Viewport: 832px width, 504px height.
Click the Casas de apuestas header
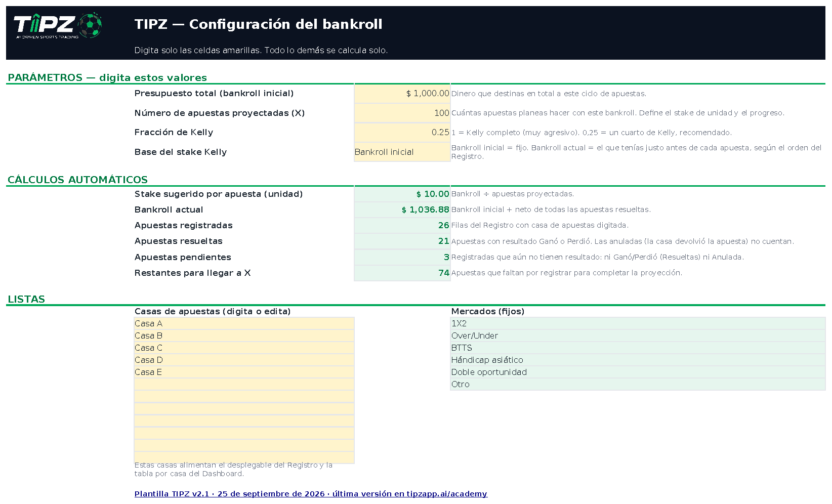[x=213, y=311]
